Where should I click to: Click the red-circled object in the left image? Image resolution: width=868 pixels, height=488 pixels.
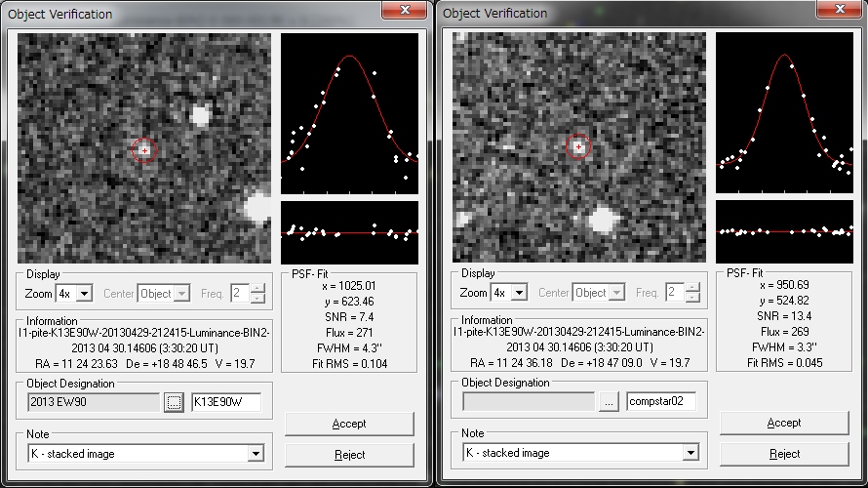[x=144, y=150]
